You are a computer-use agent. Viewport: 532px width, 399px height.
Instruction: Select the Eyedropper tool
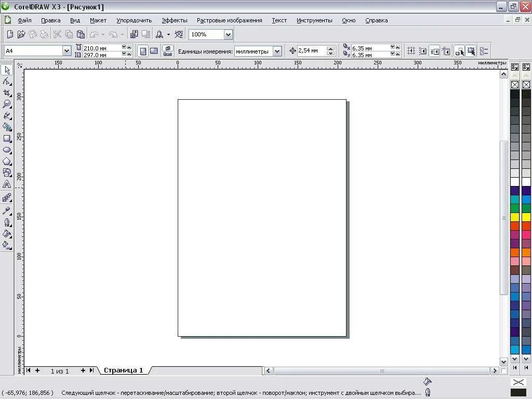click(x=7, y=211)
